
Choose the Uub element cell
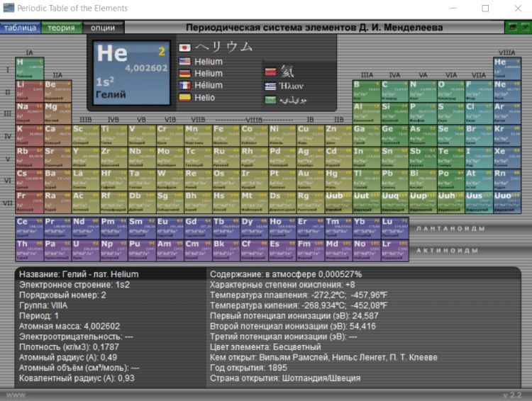click(338, 202)
